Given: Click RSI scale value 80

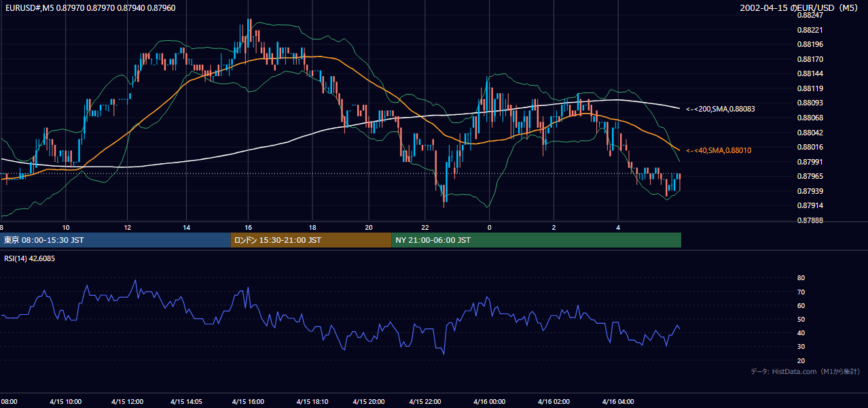Looking at the screenshot, I should pyautogui.click(x=801, y=278).
